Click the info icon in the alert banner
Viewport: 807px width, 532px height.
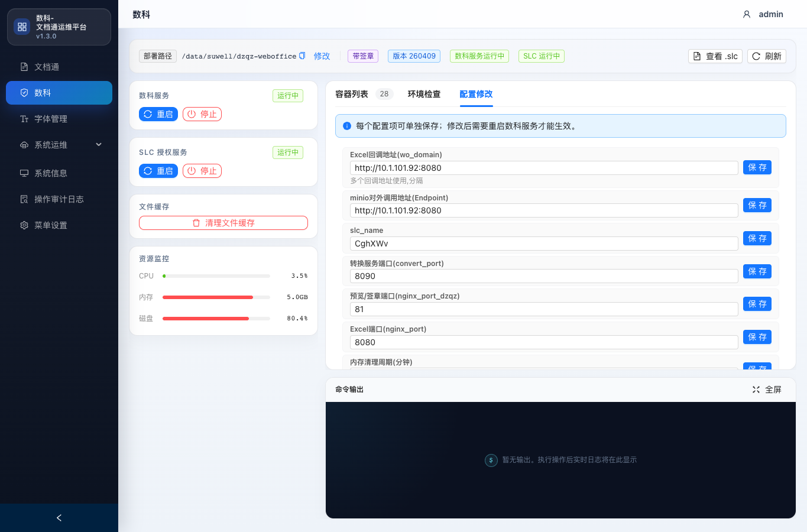(x=347, y=126)
